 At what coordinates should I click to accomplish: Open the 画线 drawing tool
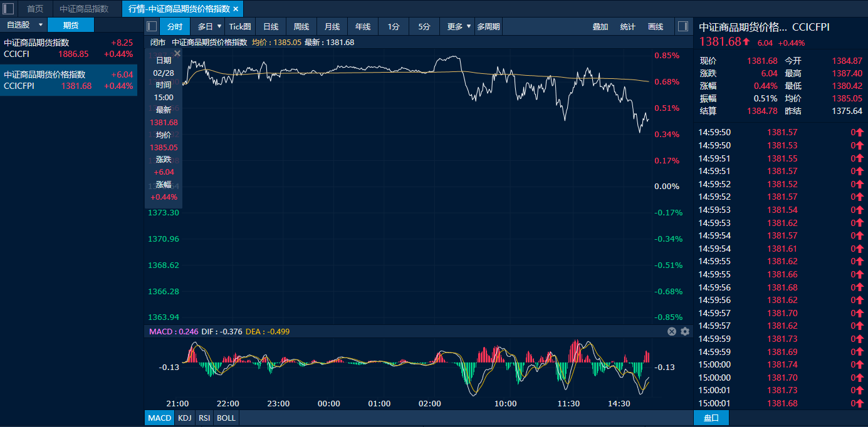pos(656,26)
